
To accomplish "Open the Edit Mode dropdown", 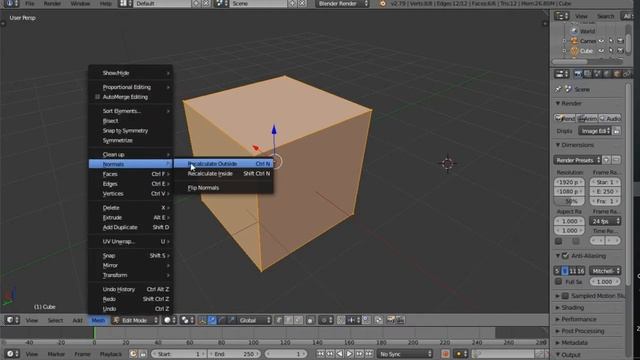I will (136, 320).
